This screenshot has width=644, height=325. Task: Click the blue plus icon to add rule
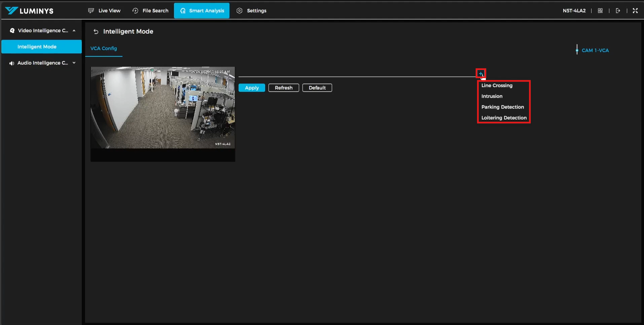(x=481, y=73)
